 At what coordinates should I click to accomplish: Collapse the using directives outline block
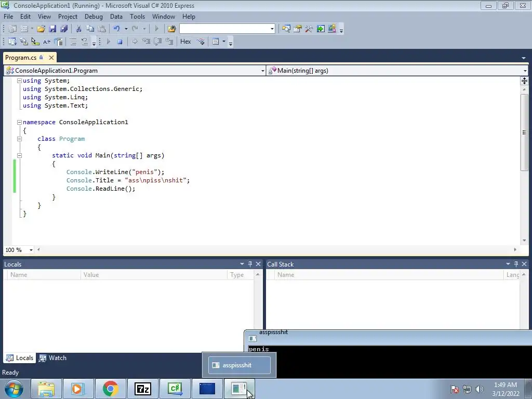(19, 81)
